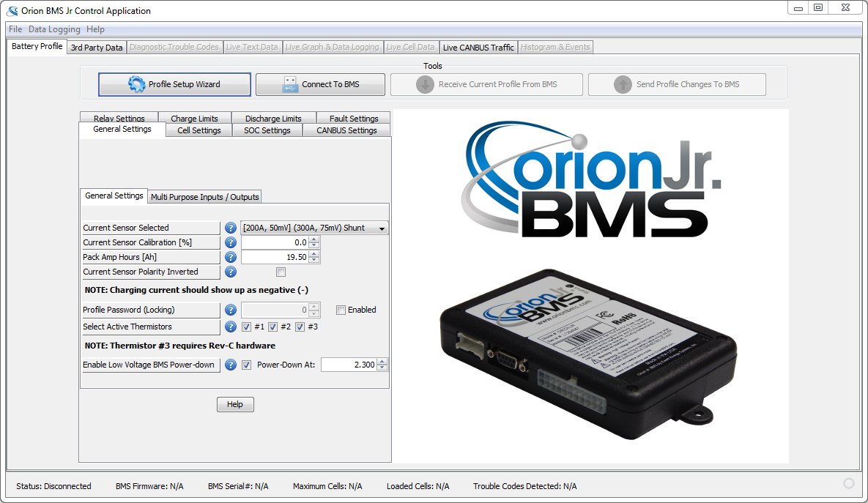The height and width of the screenshot is (503, 868).
Task: Open help for Select Active Thermistors
Action: pyautogui.click(x=231, y=327)
